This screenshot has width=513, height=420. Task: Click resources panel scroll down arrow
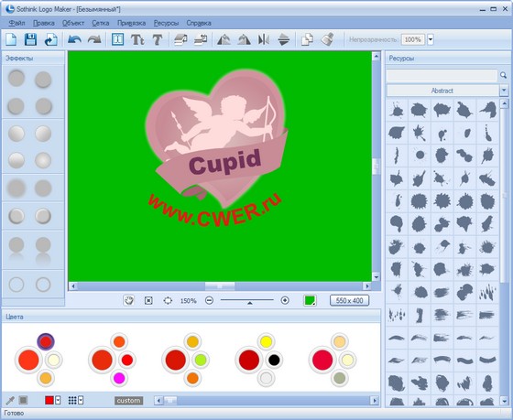(504, 401)
